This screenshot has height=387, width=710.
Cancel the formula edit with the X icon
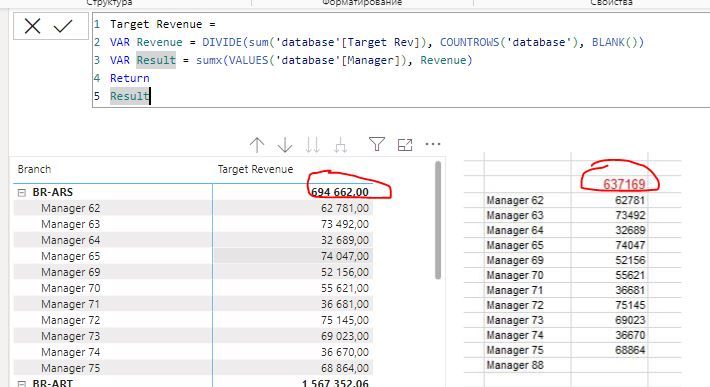pyautogui.click(x=33, y=26)
